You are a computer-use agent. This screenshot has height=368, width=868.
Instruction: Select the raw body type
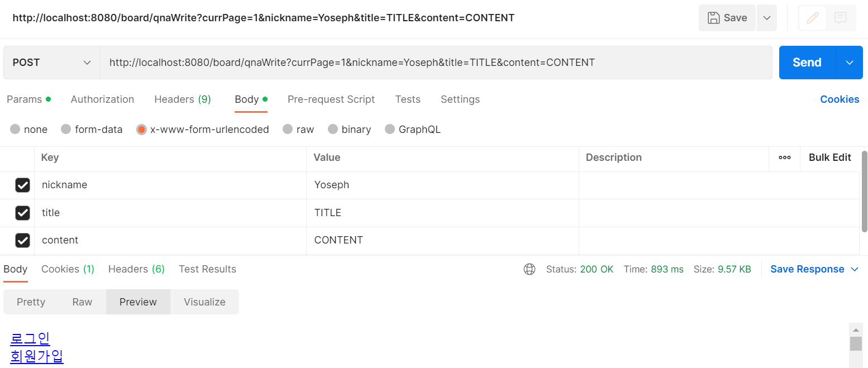click(x=289, y=129)
